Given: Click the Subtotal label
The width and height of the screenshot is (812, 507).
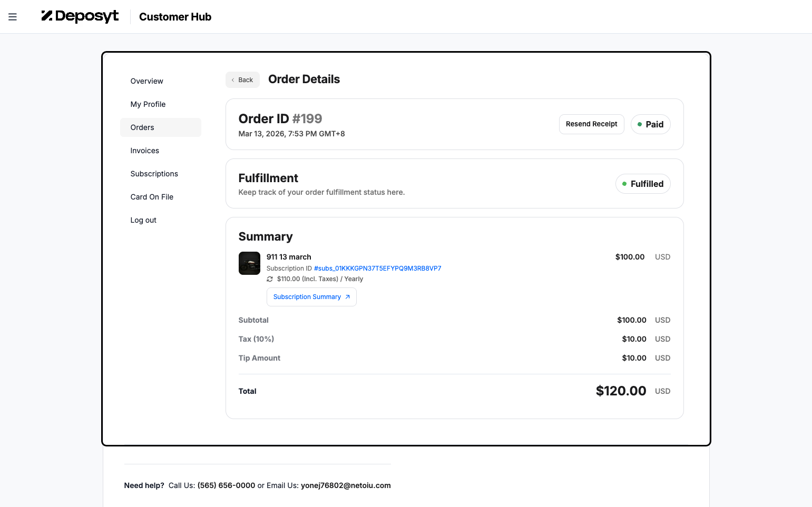Looking at the screenshot, I should 253,320.
